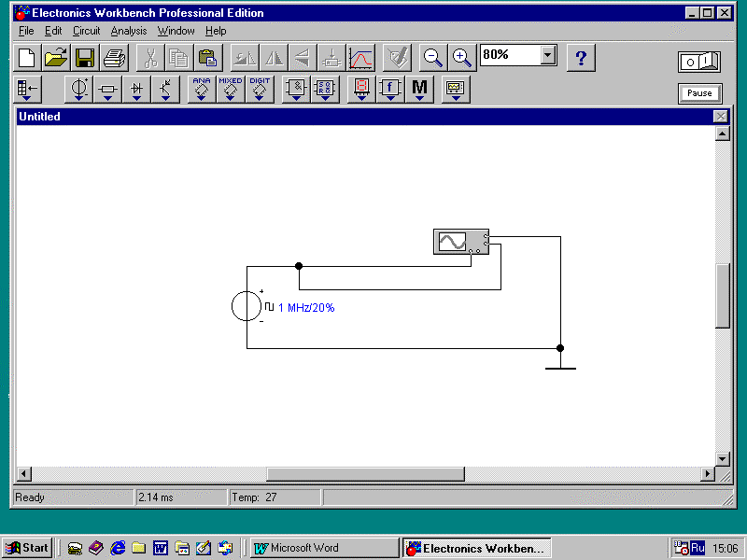Open the Help menu
Screen dimensions: 747x560
(216, 31)
